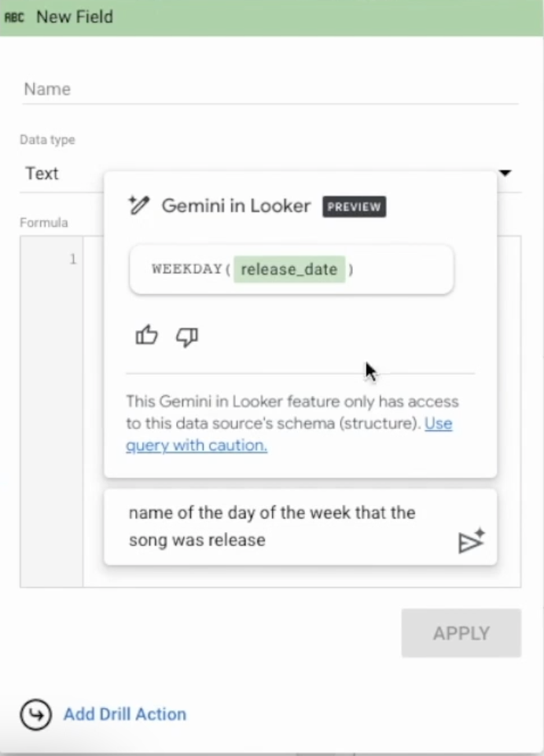This screenshot has height=756, width=544.
Task: Click the Gemini in Looker panel title
Action: tap(236, 206)
